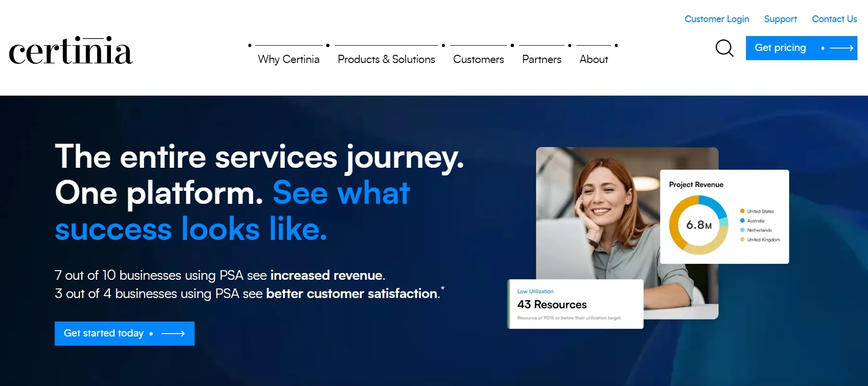Click the Project Revenue donut chart
The height and width of the screenshot is (386, 868).
[x=698, y=224]
